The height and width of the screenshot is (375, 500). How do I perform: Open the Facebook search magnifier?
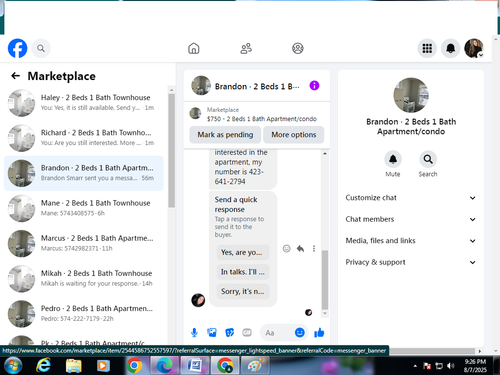click(x=41, y=48)
